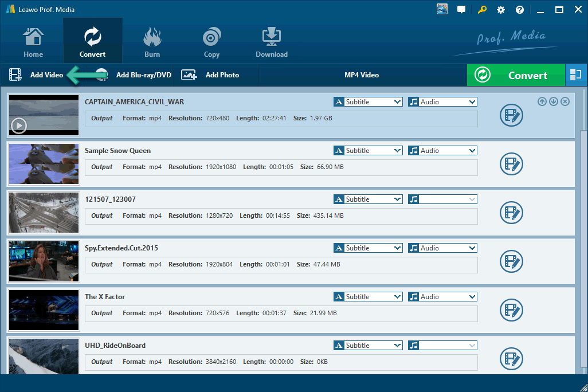Click the support center icon in title bar
This screenshot has height=392, width=588.
coord(442,9)
